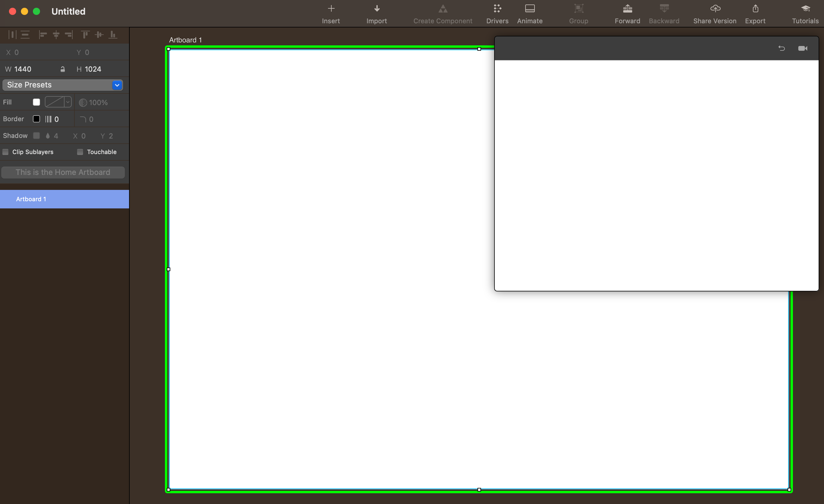Click the left-middle resize handle of artboard

[x=169, y=269]
